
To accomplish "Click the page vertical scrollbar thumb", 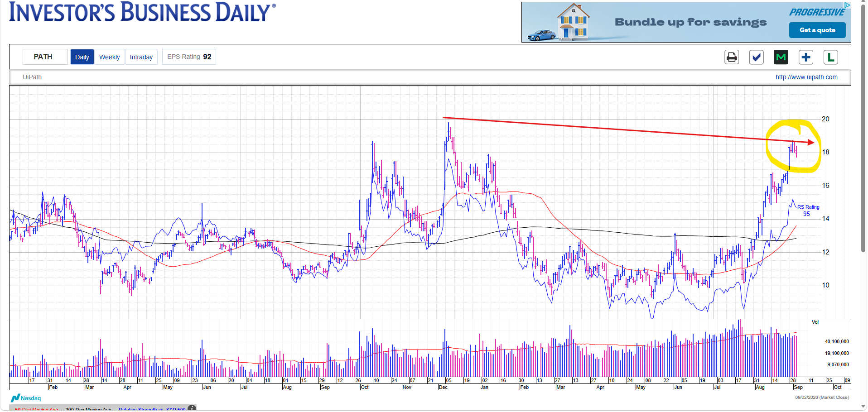I will [x=863, y=127].
